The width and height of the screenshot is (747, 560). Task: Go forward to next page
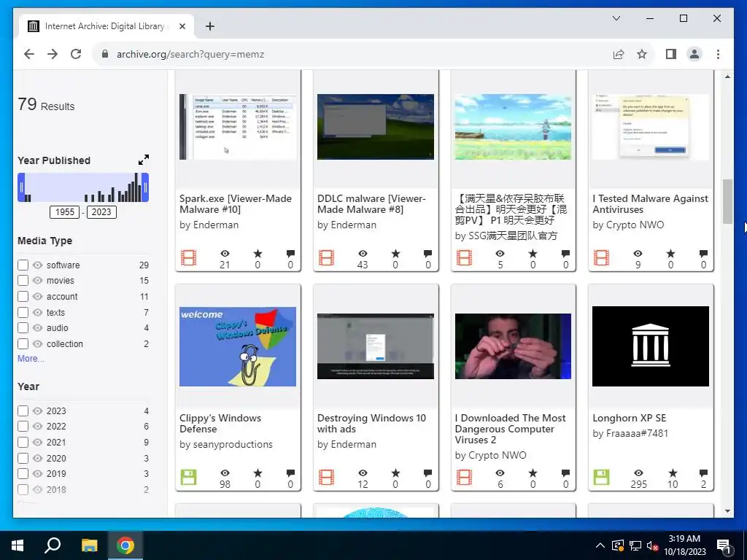click(53, 54)
